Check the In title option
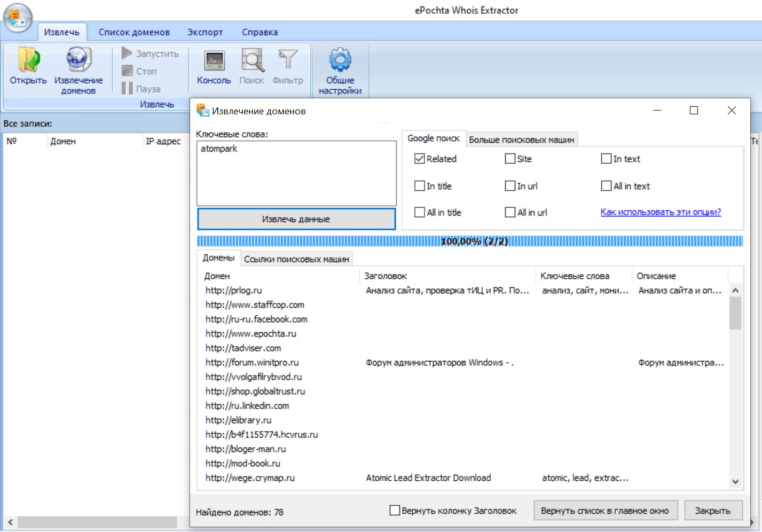Image resolution: width=762 pixels, height=532 pixels. (x=420, y=186)
